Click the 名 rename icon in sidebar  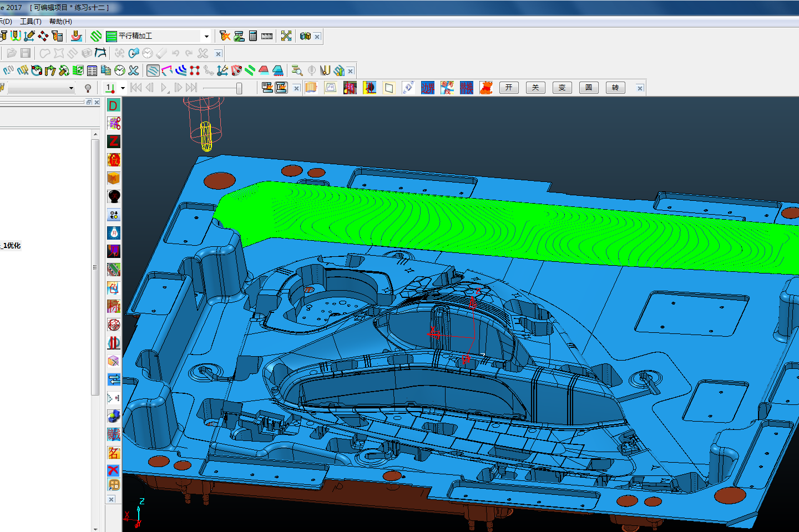[114, 453]
